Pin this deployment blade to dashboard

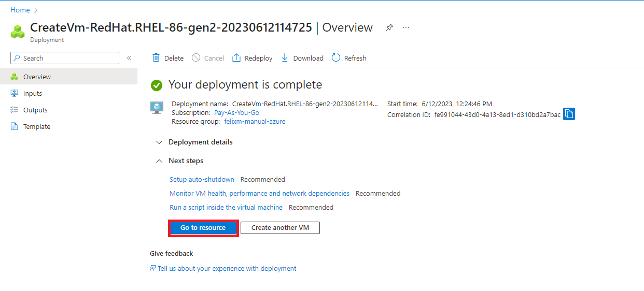(389, 27)
